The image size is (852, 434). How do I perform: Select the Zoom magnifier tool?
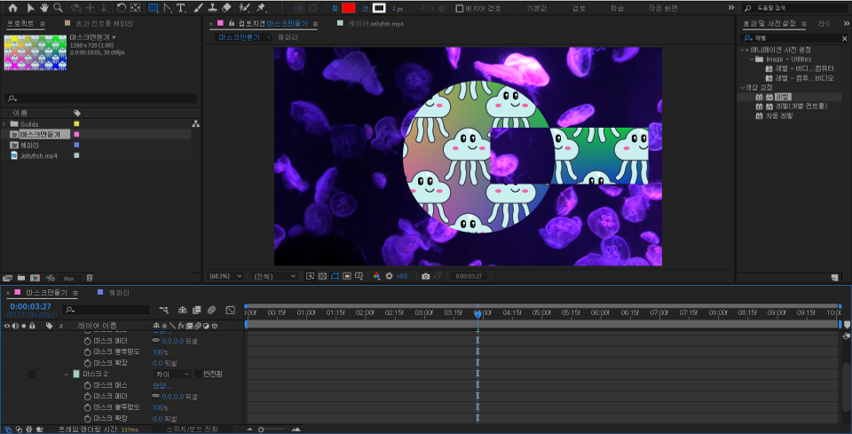tap(57, 8)
